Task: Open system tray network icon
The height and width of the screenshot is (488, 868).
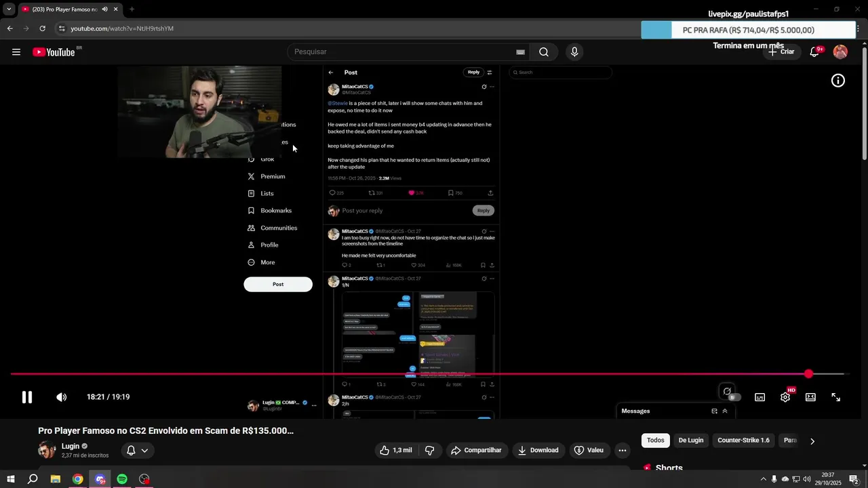Action: [x=796, y=479]
